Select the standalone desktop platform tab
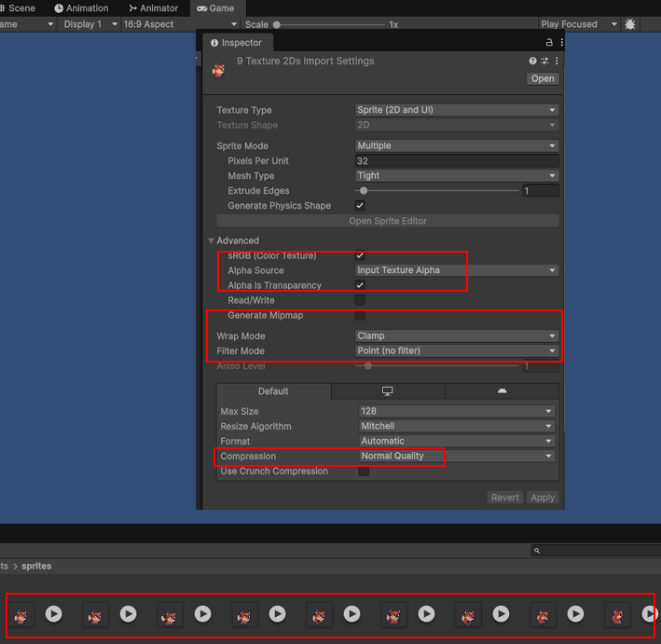This screenshot has width=661, height=644. click(388, 391)
